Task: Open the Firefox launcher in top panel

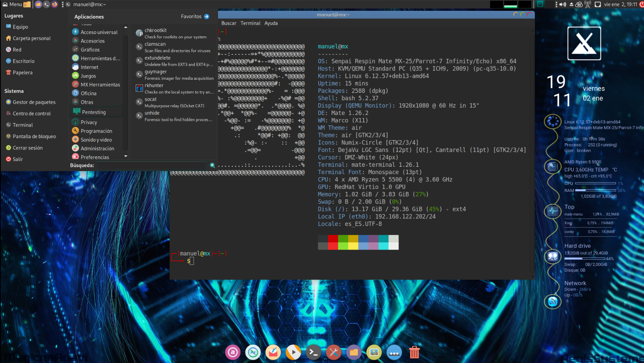Action: [55, 4]
